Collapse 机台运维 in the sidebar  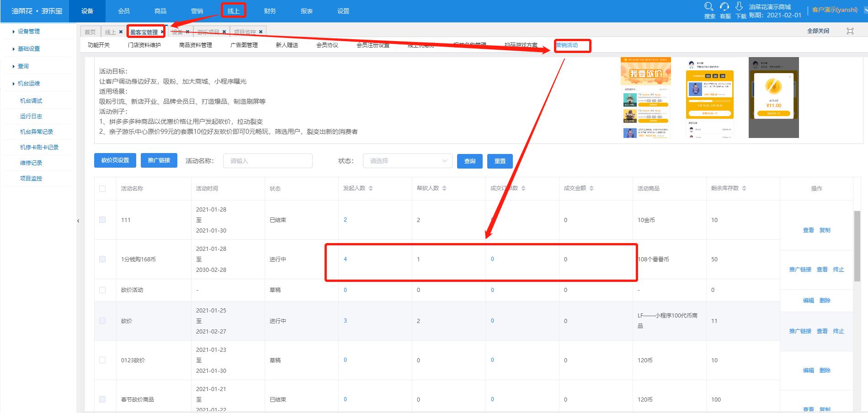coord(29,83)
